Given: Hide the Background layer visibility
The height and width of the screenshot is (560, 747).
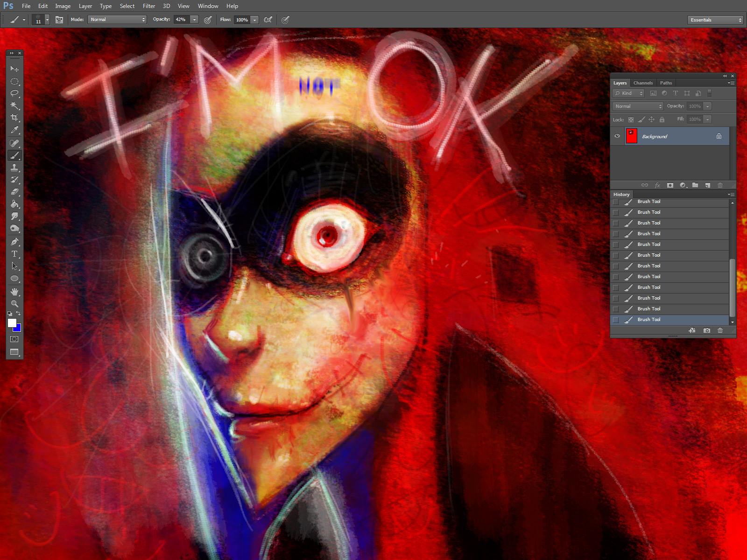Looking at the screenshot, I should click(617, 136).
